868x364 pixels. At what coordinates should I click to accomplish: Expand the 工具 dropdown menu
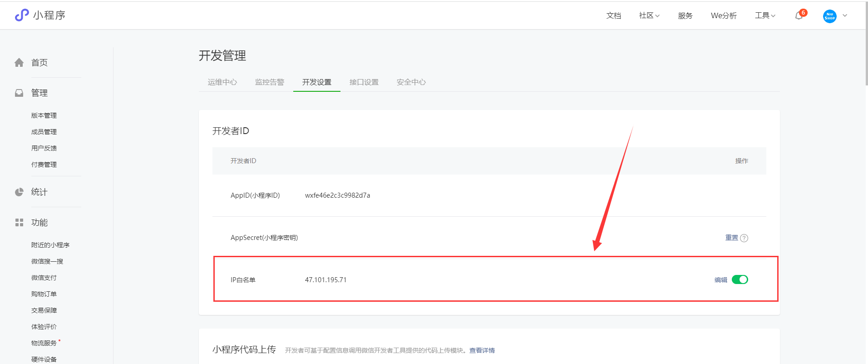pos(765,15)
